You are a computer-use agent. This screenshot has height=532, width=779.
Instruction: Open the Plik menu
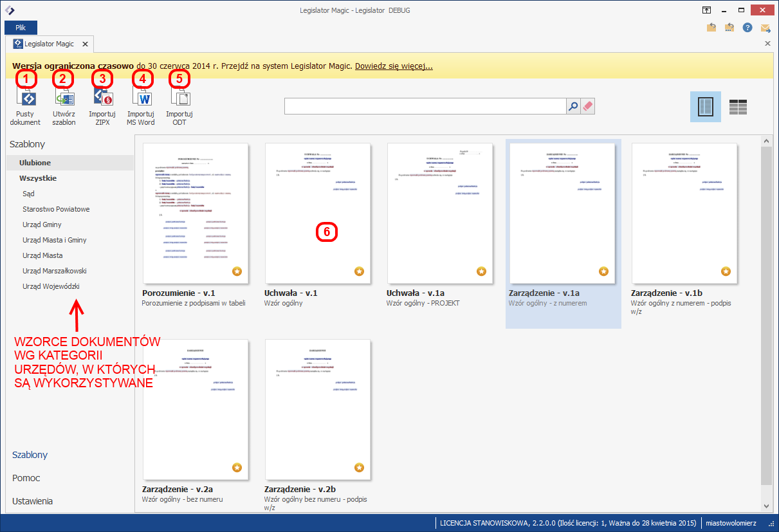click(x=21, y=28)
